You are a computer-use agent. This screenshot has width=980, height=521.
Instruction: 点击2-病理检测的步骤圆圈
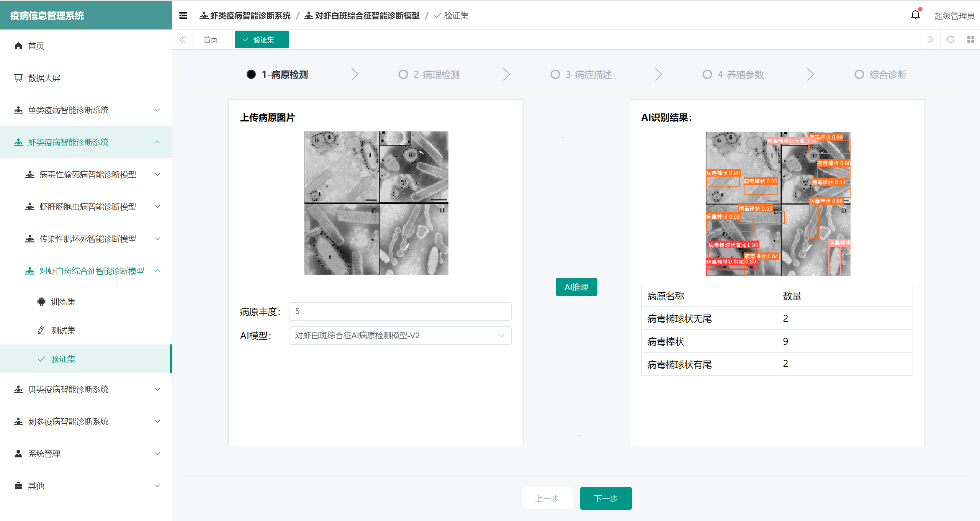tap(403, 74)
